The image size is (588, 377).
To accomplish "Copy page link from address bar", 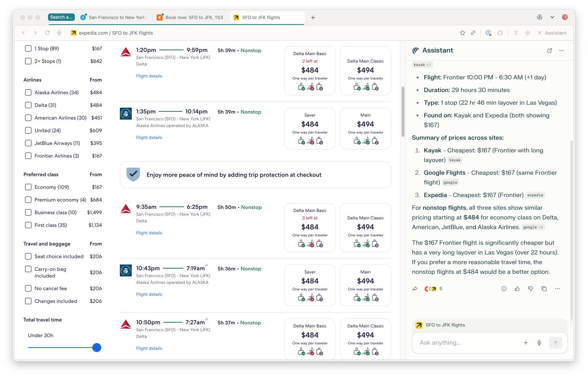I will 473,33.
